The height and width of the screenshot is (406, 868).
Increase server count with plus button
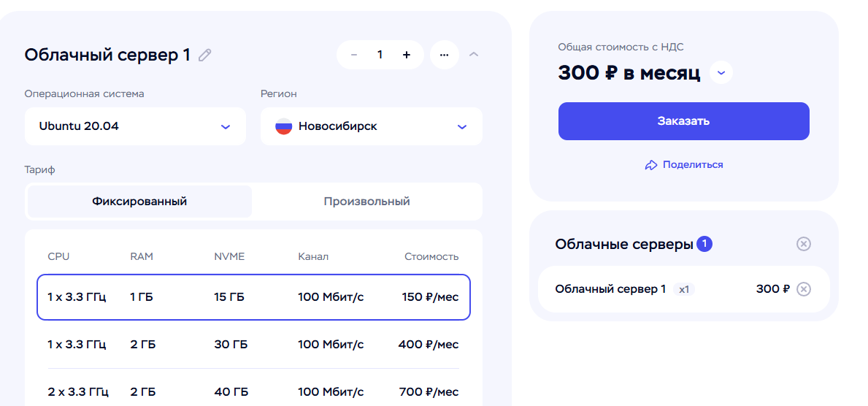pyautogui.click(x=407, y=55)
